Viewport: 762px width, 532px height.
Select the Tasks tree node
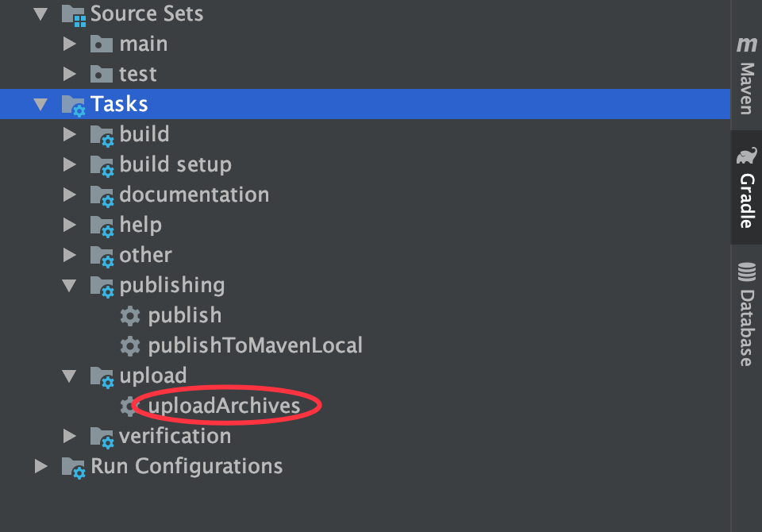click(121, 103)
